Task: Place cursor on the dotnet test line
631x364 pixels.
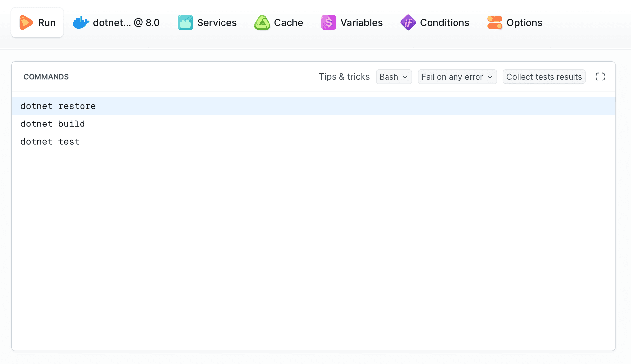Action: coord(50,141)
